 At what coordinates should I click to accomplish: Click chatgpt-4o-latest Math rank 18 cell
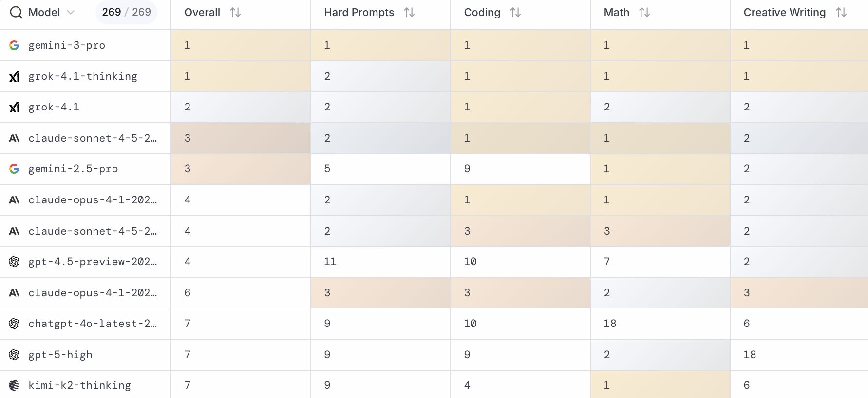(x=660, y=324)
